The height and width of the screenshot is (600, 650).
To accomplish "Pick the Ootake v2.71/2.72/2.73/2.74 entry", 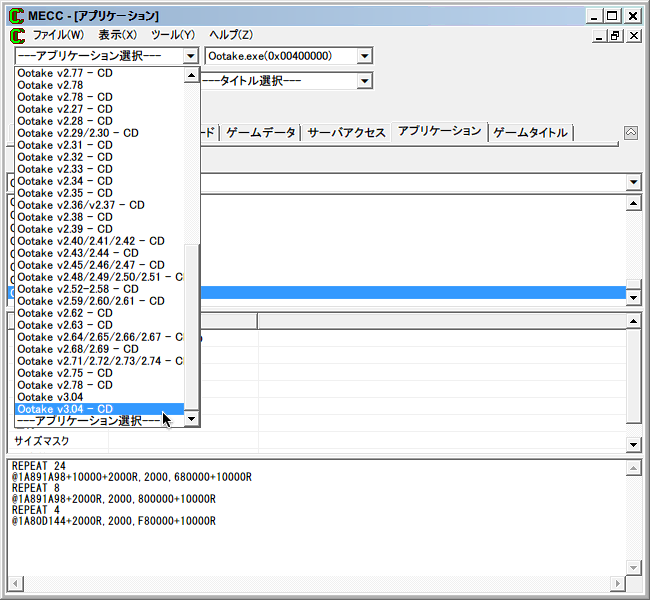I will coord(99,362).
